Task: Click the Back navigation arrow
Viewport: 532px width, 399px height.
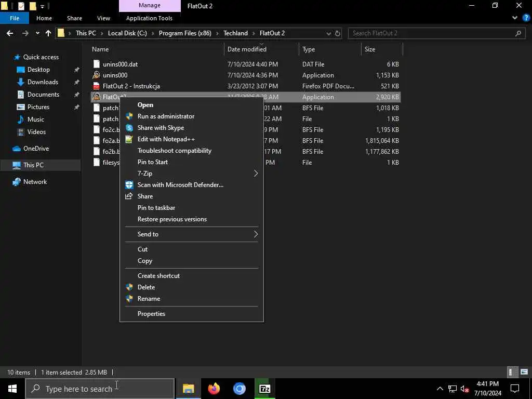Action: point(10,33)
